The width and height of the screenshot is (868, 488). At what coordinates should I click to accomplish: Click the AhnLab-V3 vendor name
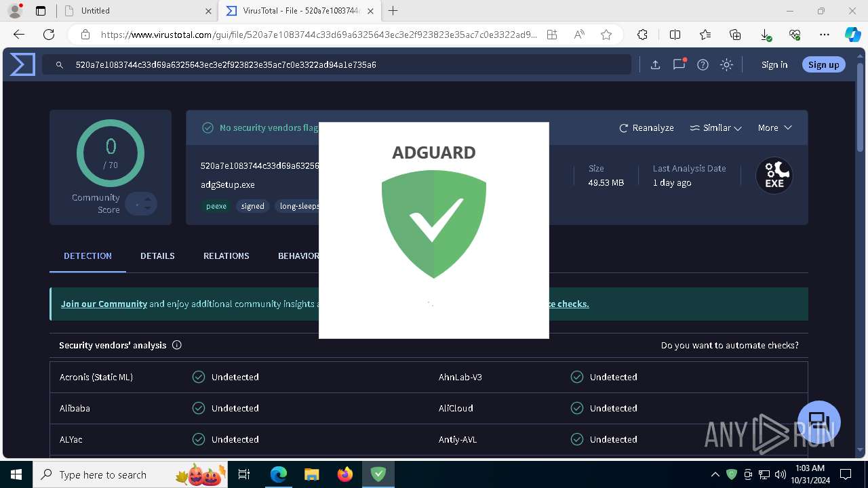[x=460, y=377]
